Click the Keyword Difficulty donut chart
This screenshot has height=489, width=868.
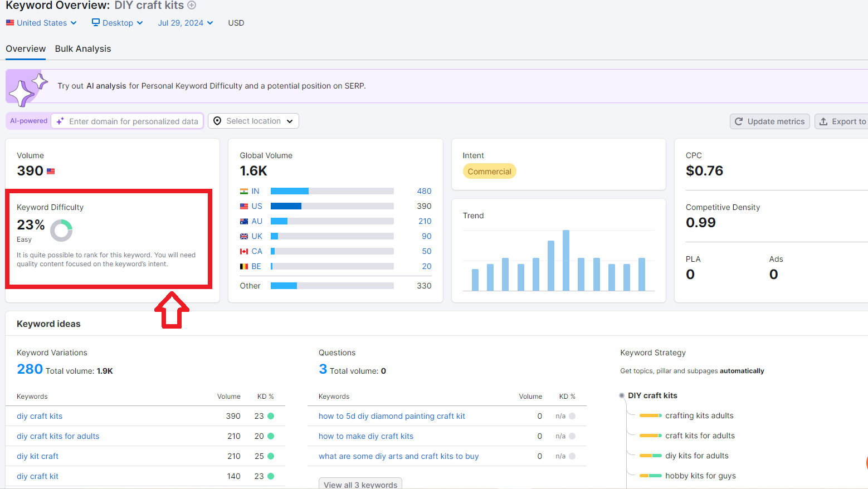(61, 231)
